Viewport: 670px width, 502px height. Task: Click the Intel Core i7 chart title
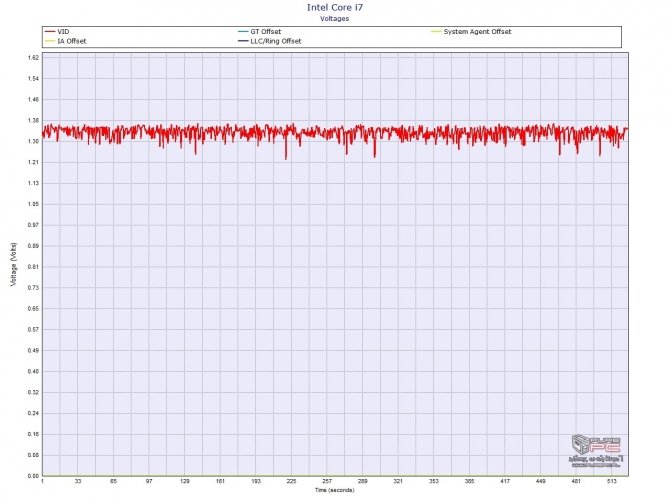[335, 7]
